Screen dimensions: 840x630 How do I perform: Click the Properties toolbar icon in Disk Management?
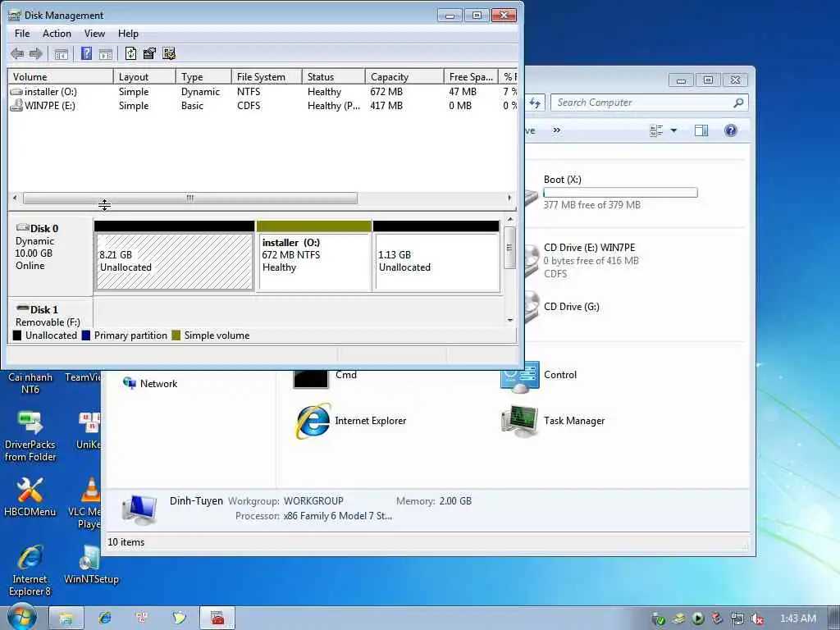pos(149,53)
